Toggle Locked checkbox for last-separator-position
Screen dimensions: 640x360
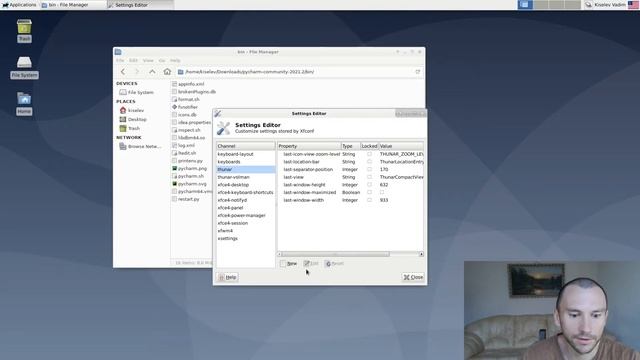pos(369,169)
